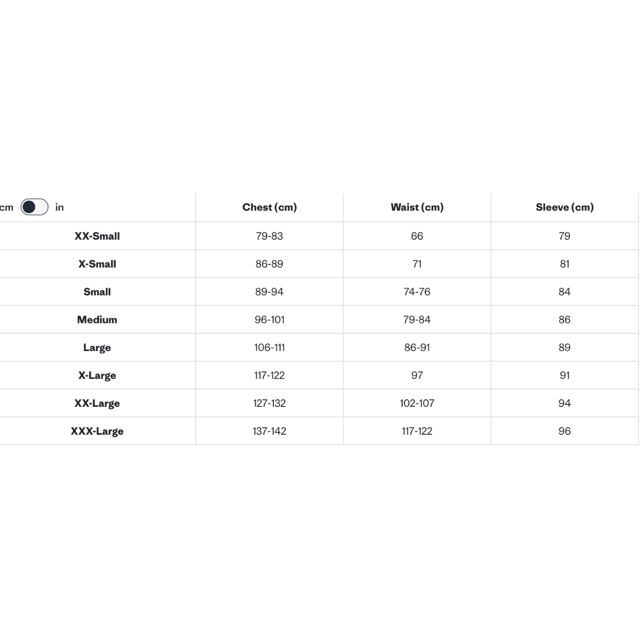Click the Small waist value 74-76

tap(417, 292)
